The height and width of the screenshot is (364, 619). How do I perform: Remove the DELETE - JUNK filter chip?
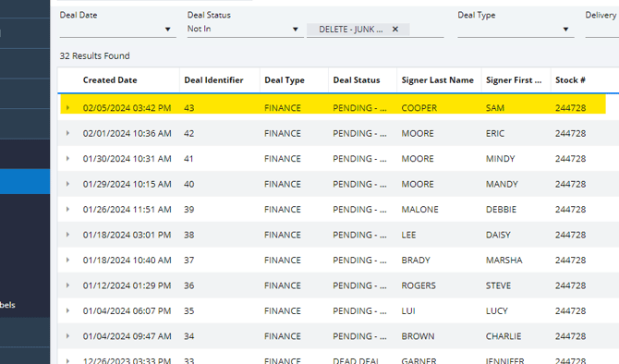tap(395, 30)
